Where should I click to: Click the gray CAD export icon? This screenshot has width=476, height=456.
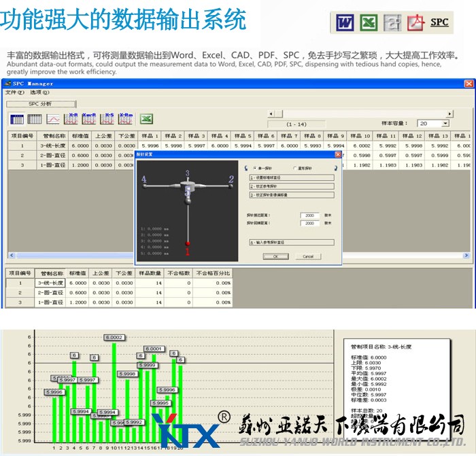coord(392,22)
